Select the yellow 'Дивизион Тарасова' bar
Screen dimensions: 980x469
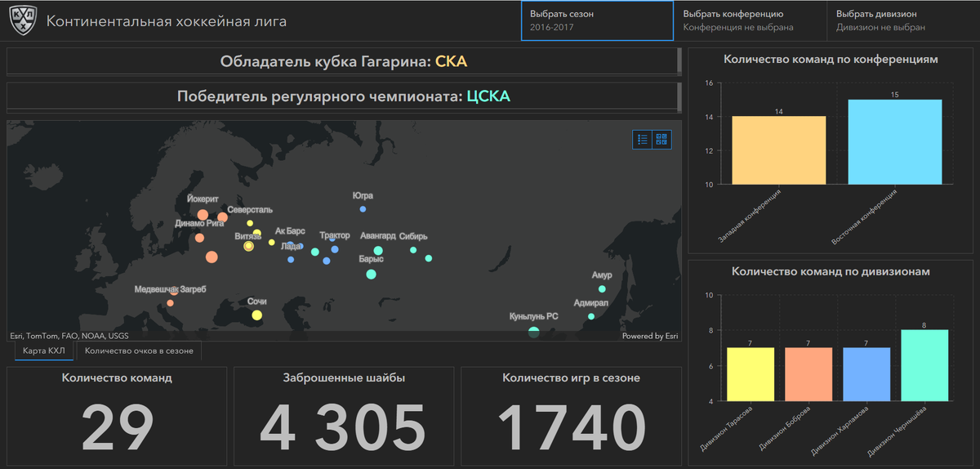coord(751,374)
